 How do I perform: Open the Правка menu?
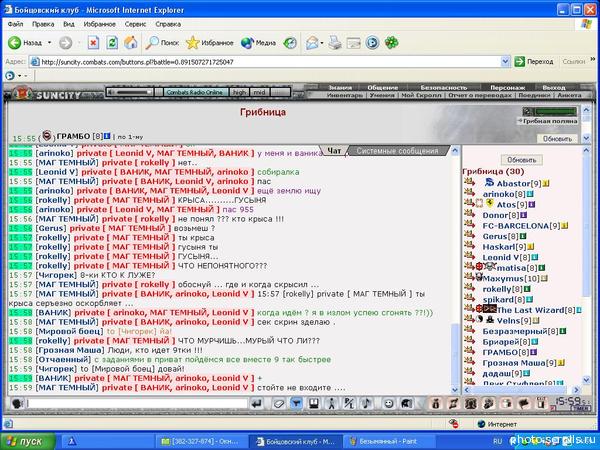[x=43, y=24]
